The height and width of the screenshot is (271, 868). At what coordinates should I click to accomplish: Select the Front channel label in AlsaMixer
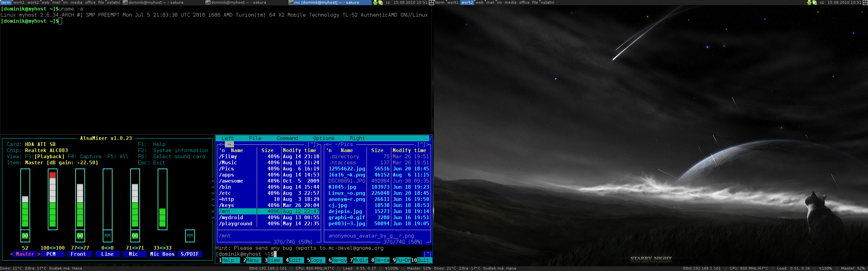click(x=78, y=254)
